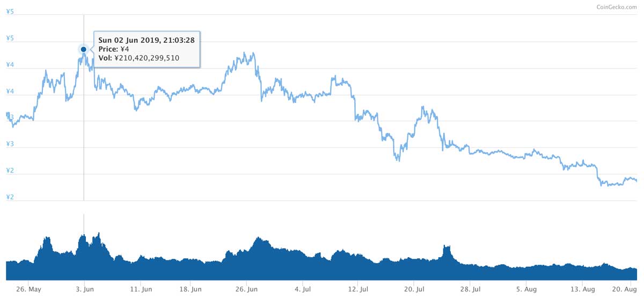This screenshot has width=644, height=299.
Task: Click the 26. Jun date label
Action: point(246,289)
